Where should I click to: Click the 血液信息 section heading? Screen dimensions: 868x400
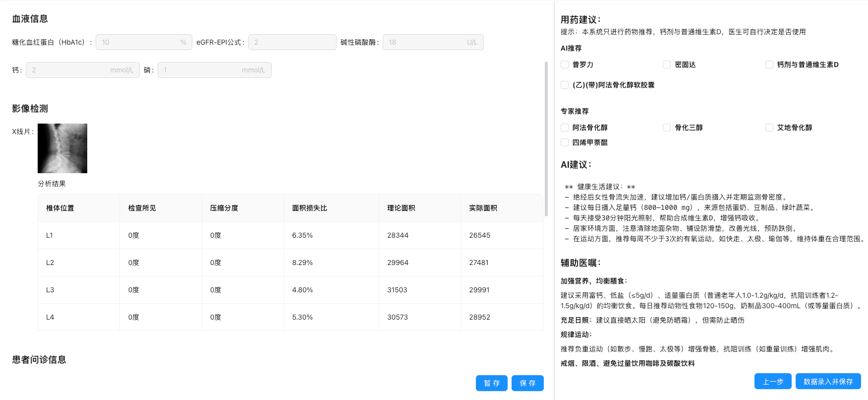click(30, 19)
